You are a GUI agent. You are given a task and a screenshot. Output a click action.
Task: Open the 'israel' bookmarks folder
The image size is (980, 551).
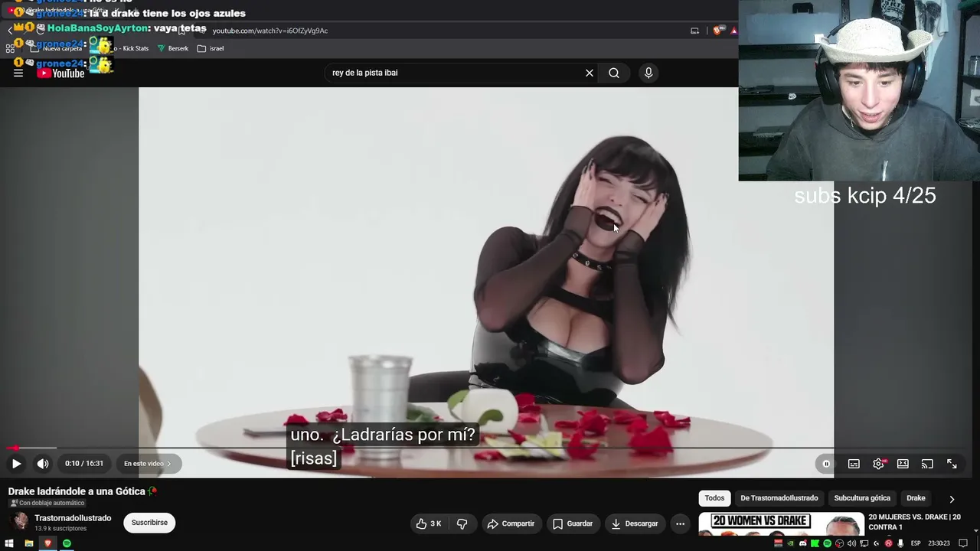tap(211, 48)
